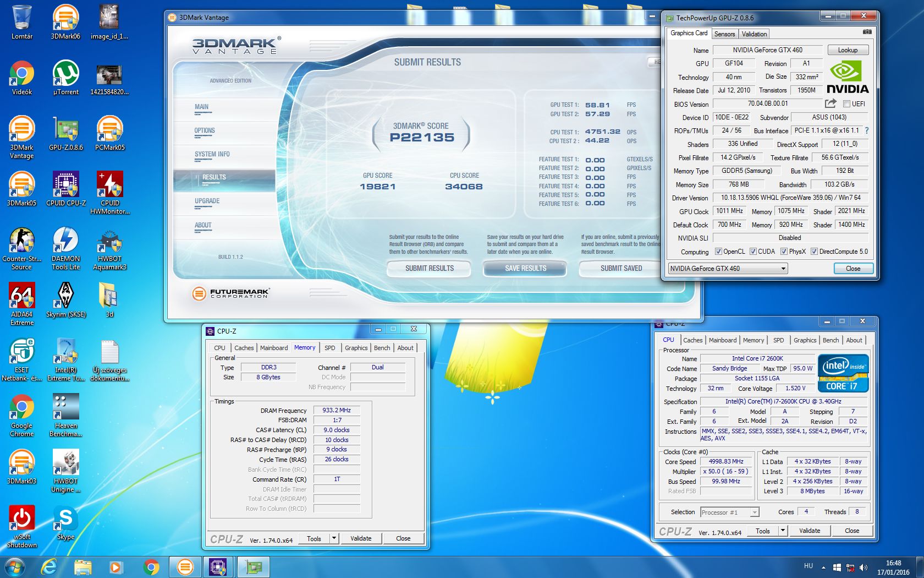Click the Lookup button in GPU-Z
The width and height of the screenshot is (924, 578).
[848, 50]
